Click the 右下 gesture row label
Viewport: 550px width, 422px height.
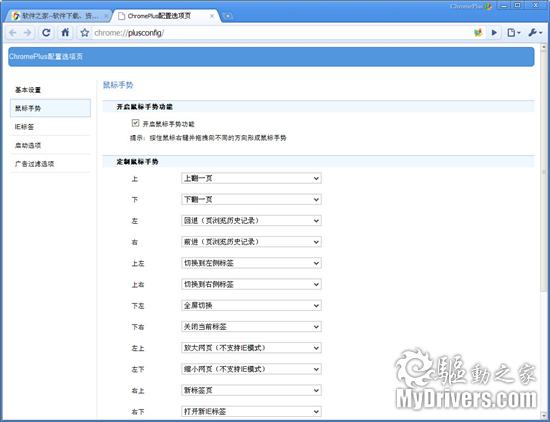pyautogui.click(x=138, y=412)
